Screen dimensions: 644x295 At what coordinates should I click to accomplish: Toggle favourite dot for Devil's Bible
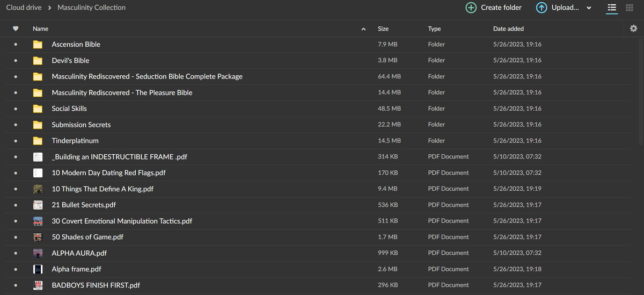(x=16, y=61)
